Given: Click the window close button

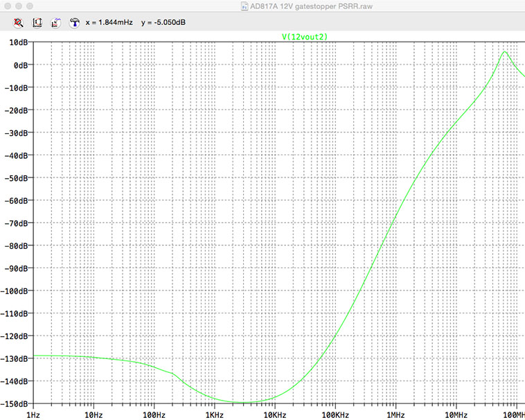Looking at the screenshot, I should pos(8,6).
